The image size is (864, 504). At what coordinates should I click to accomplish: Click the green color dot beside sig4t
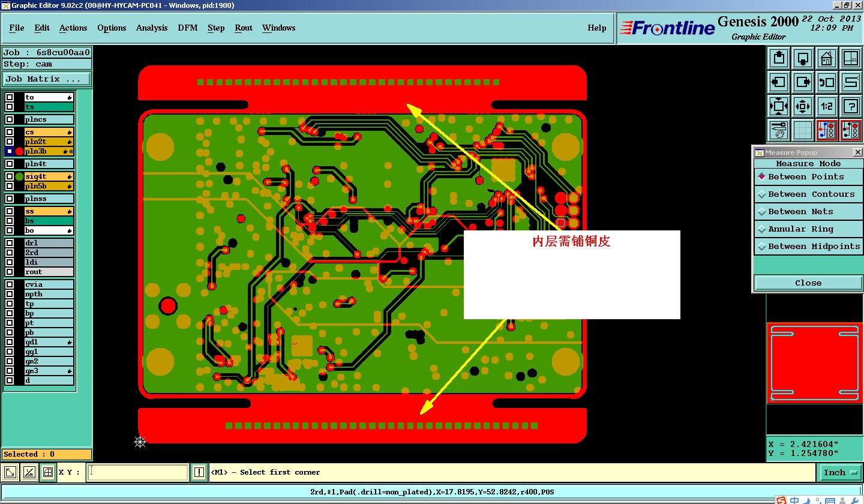tap(19, 176)
